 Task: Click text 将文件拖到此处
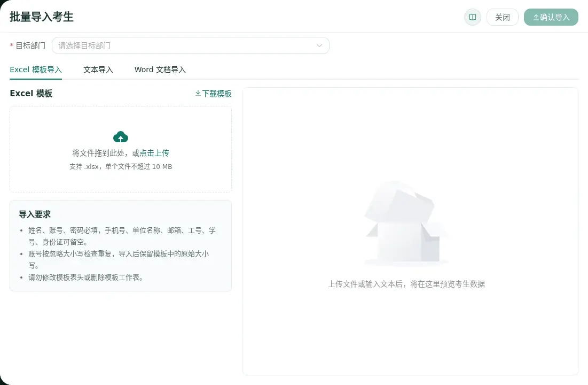pyautogui.click(x=98, y=153)
